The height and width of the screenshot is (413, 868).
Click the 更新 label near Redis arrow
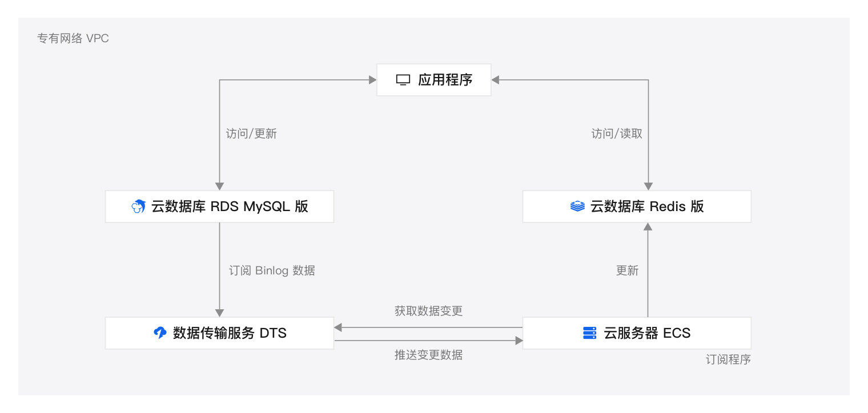(x=627, y=270)
